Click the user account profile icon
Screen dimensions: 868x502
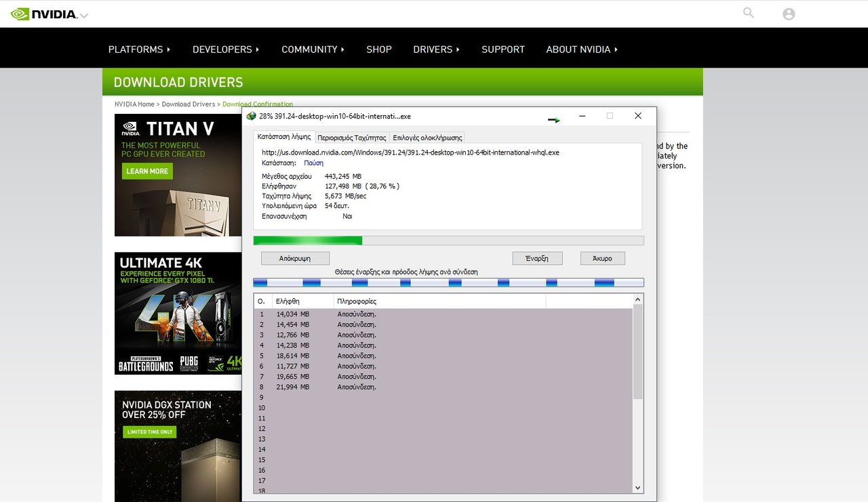point(789,14)
